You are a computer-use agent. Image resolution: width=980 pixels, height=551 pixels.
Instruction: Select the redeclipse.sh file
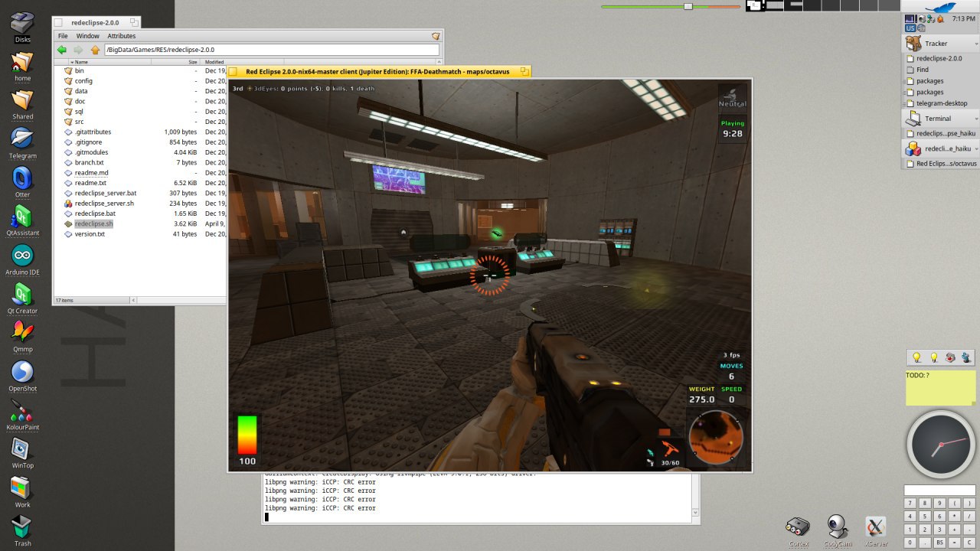coord(93,224)
